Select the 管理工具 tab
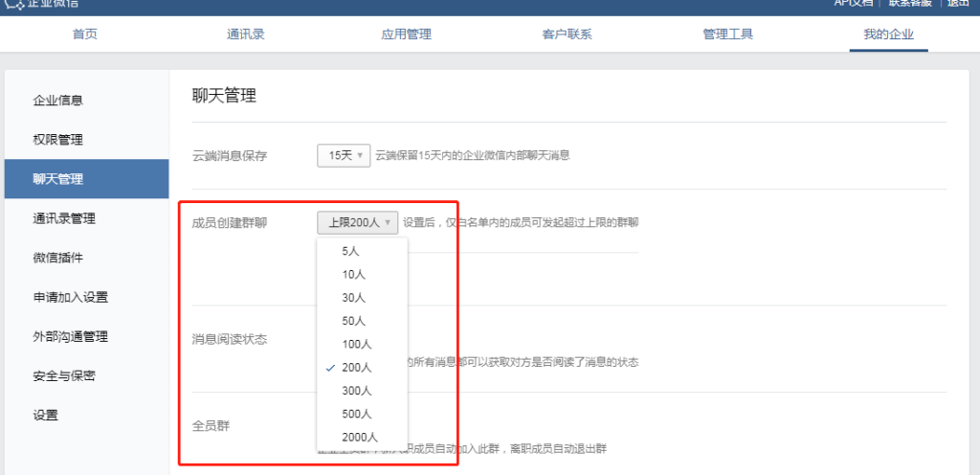 [x=727, y=34]
